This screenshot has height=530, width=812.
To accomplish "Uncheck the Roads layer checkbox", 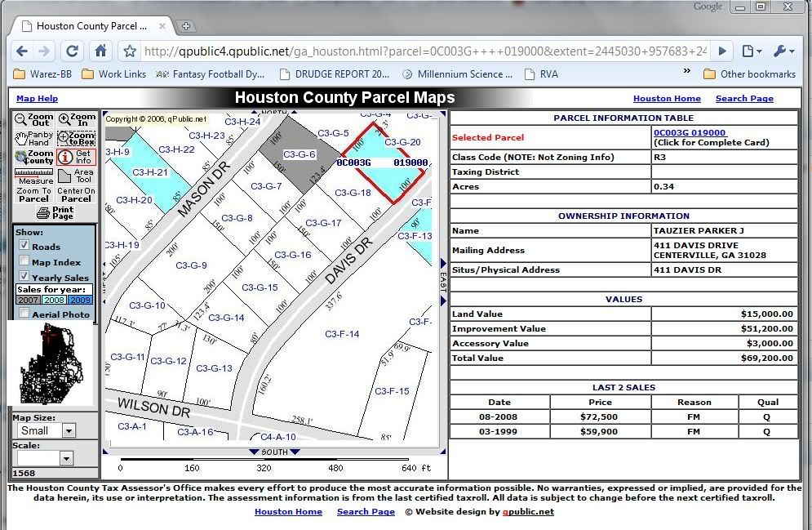I will (x=24, y=245).
